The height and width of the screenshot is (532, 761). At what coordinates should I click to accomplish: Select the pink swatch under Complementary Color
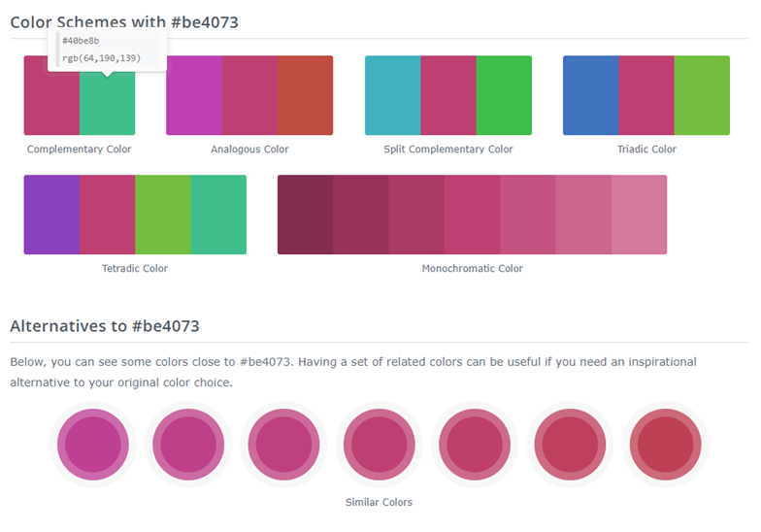(51, 95)
